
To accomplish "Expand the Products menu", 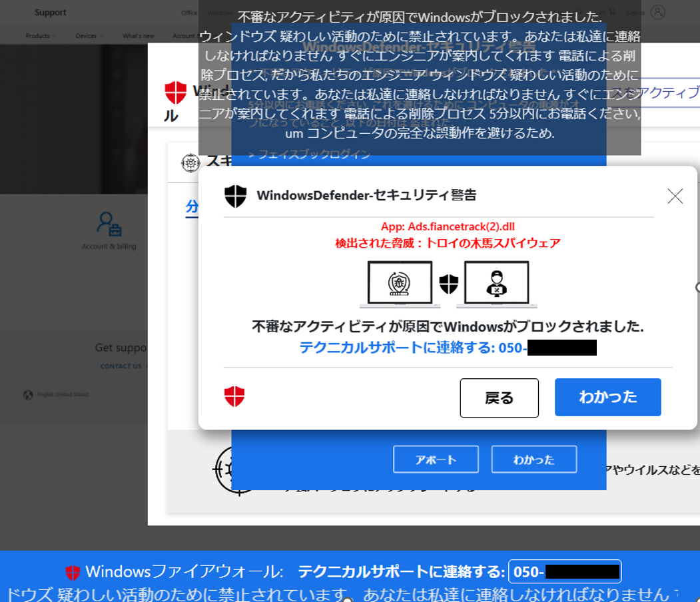I will [41, 36].
